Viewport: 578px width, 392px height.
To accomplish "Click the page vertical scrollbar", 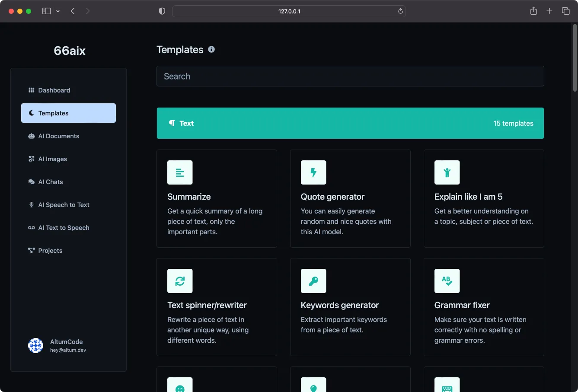I will click(x=575, y=58).
